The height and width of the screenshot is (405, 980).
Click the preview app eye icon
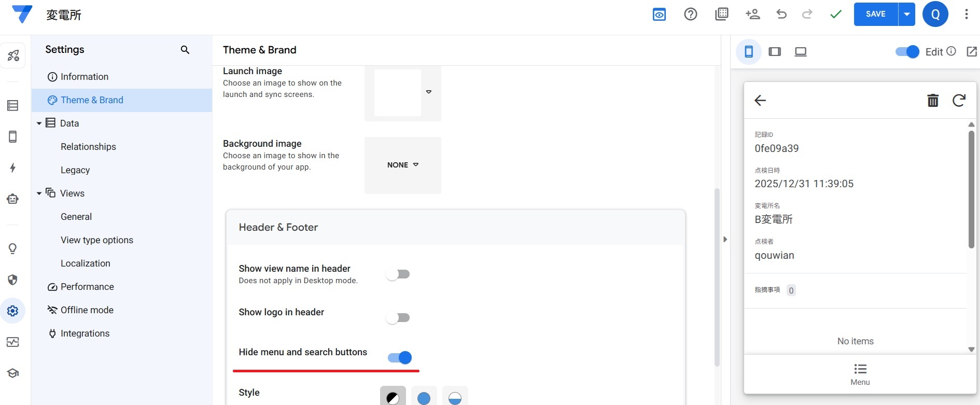coord(659,15)
